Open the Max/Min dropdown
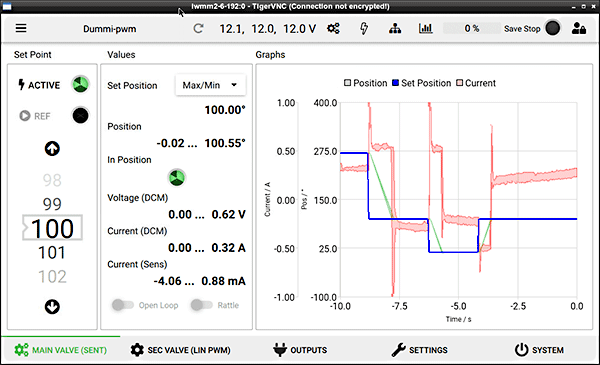The height and width of the screenshot is (365, 600). 210,85
